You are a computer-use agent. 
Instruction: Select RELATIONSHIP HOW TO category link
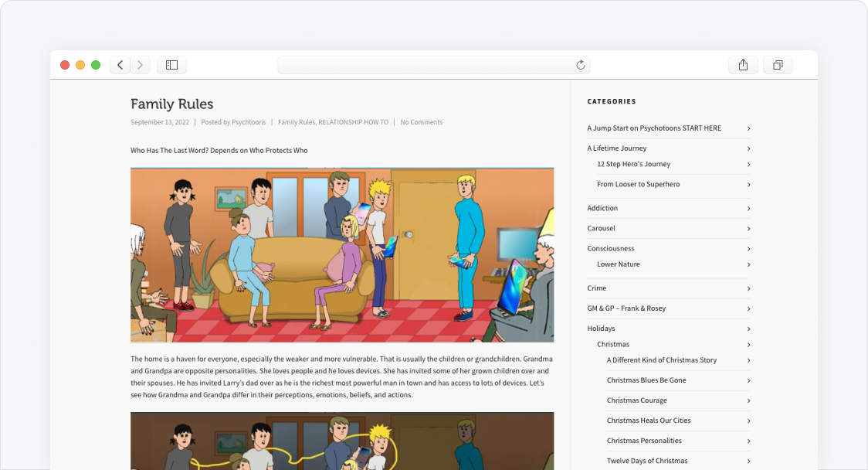tap(353, 122)
